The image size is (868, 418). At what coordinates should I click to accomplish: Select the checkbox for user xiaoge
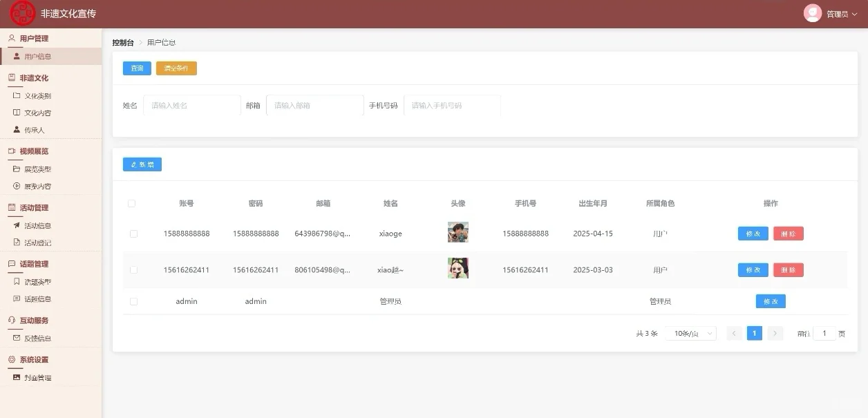coord(133,234)
